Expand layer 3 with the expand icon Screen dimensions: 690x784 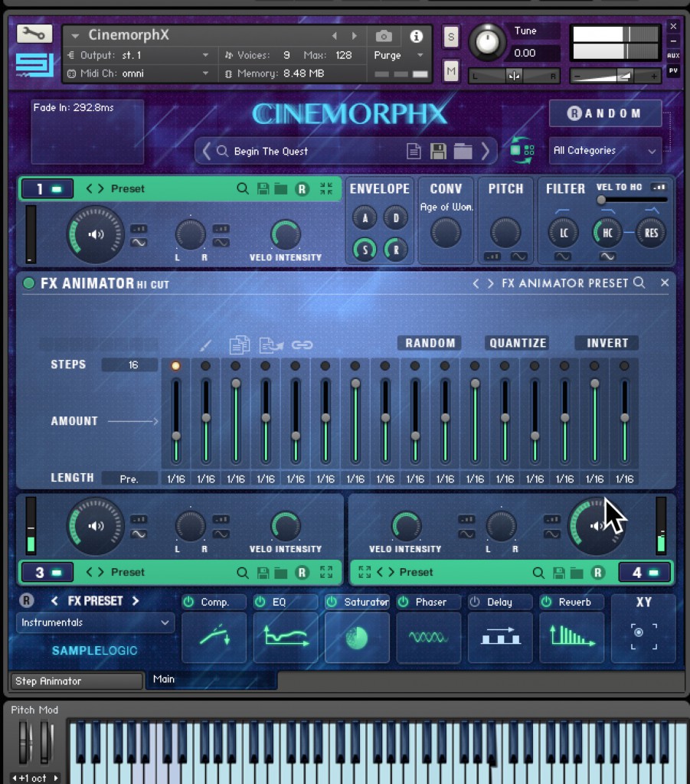click(x=326, y=572)
